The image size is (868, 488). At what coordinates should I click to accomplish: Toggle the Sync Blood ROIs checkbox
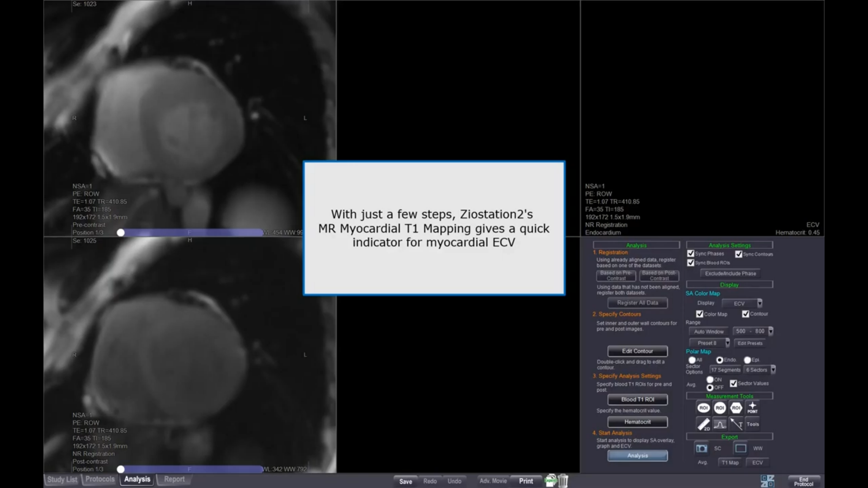(x=691, y=263)
